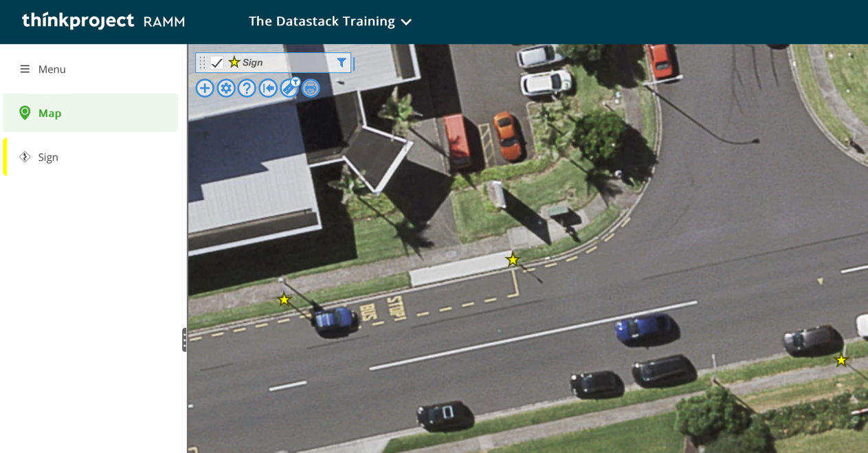Viewport: 868px width, 453px height.
Task: Select the sign star beside the grey car
Action: pos(841,360)
